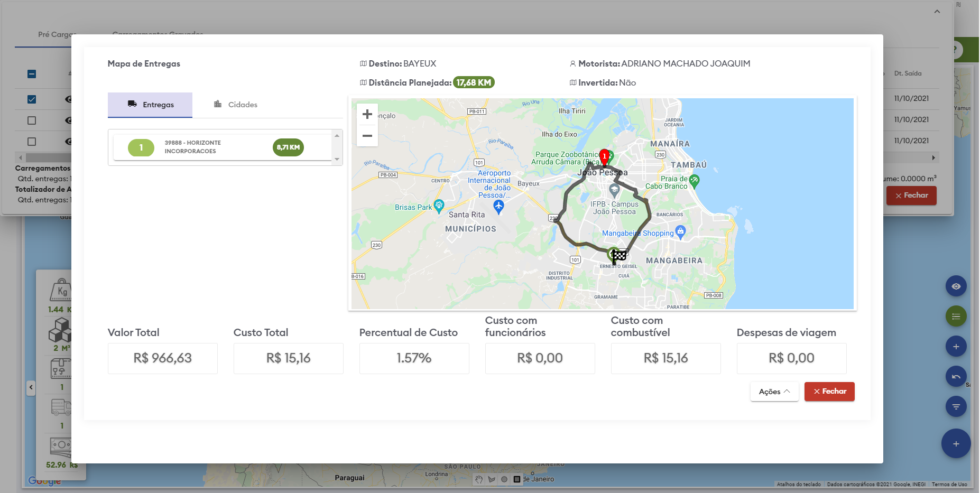This screenshot has height=493, width=980.
Task: Click the checkered finish flag on map
Action: (x=619, y=256)
